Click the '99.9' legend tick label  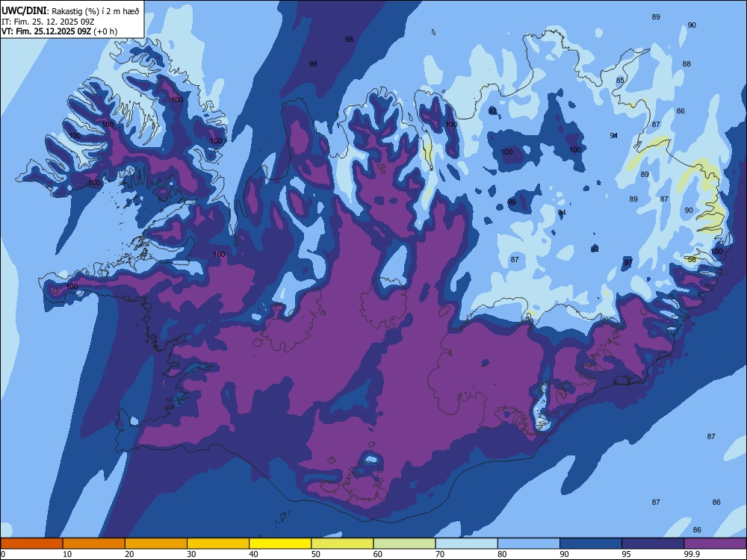coord(691,554)
